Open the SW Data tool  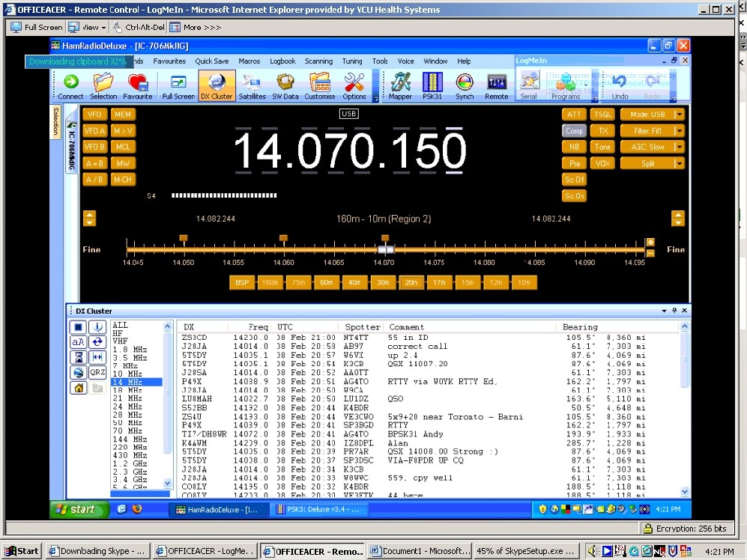click(285, 85)
